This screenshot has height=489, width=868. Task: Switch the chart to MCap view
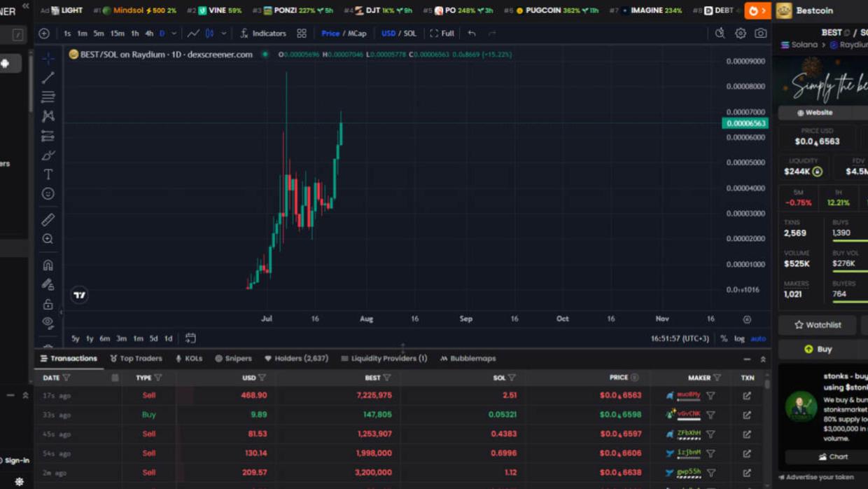point(357,33)
